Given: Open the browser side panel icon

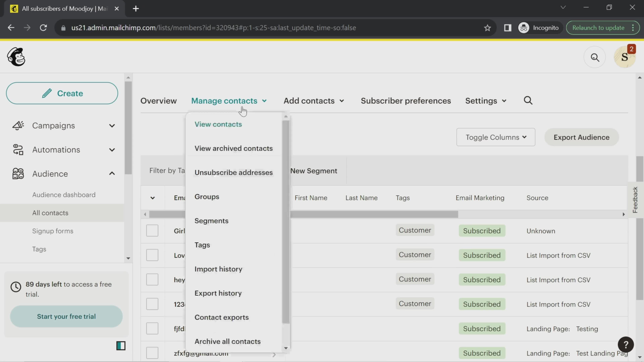Looking at the screenshot, I should (507, 28).
